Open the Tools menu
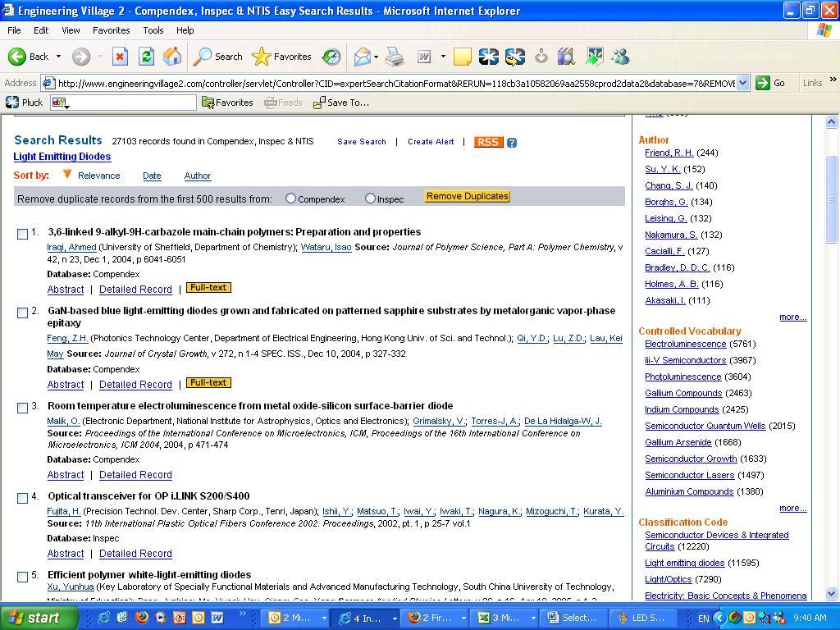The width and height of the screenshot is (840, 630). 153,30
